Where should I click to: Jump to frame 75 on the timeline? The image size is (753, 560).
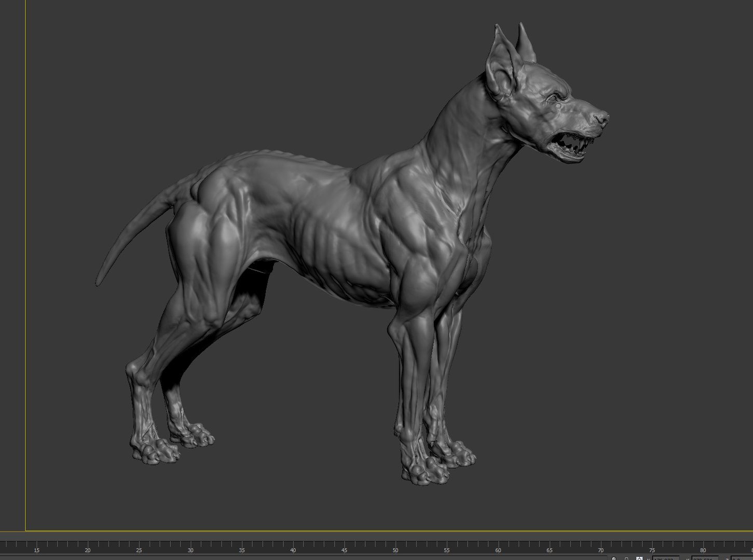point(652,550)
